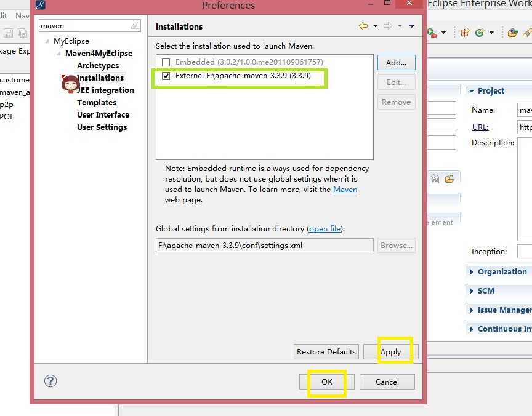Select Templates preferences page
The image size is (532, 416).
pyautogui.click(x=97, y=102)
